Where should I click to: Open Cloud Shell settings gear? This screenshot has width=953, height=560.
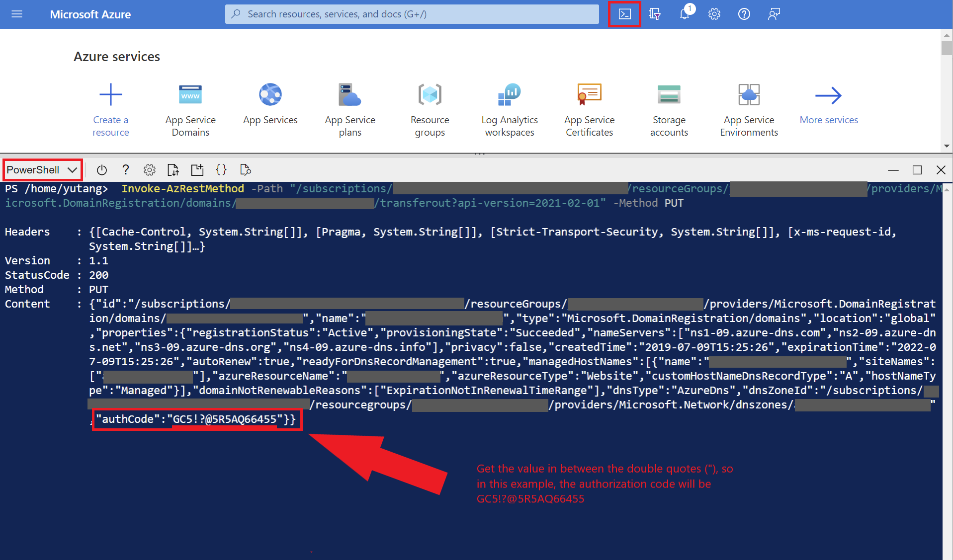[149, 169]
